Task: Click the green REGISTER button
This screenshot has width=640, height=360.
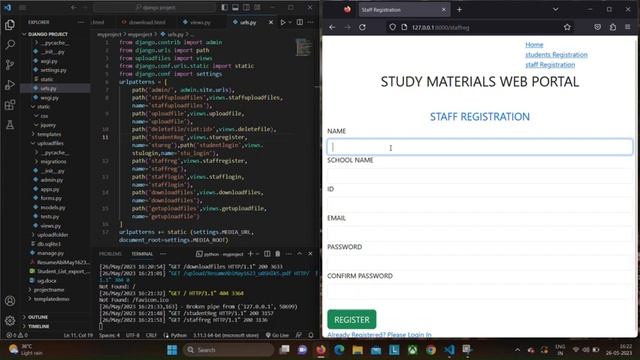Action: [352, 320]
